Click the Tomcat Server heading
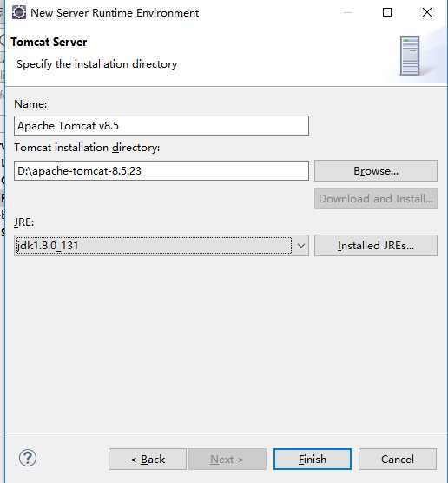Viewport: 448px width, 483px height. point(49,43)
